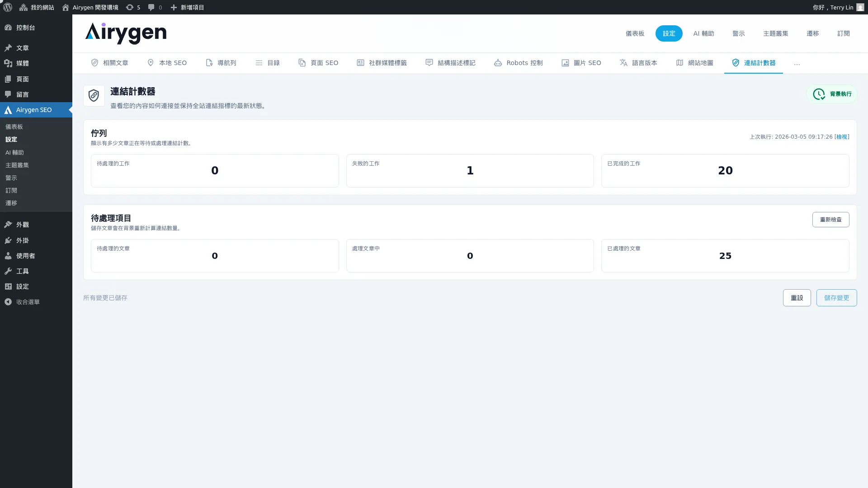The height and width of the screenshot is (488, 868).
Task: Open AI 輔助 in the top navigation
Action: [704, 33]
